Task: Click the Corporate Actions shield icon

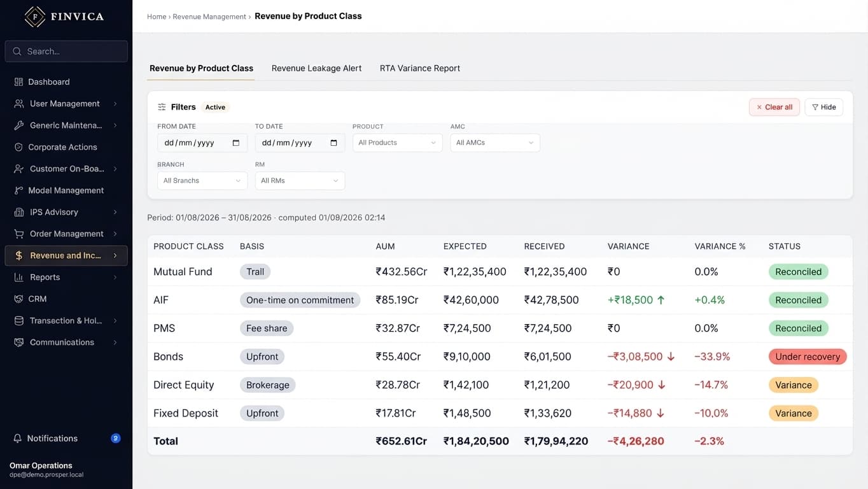Action: tap(18, 147)
